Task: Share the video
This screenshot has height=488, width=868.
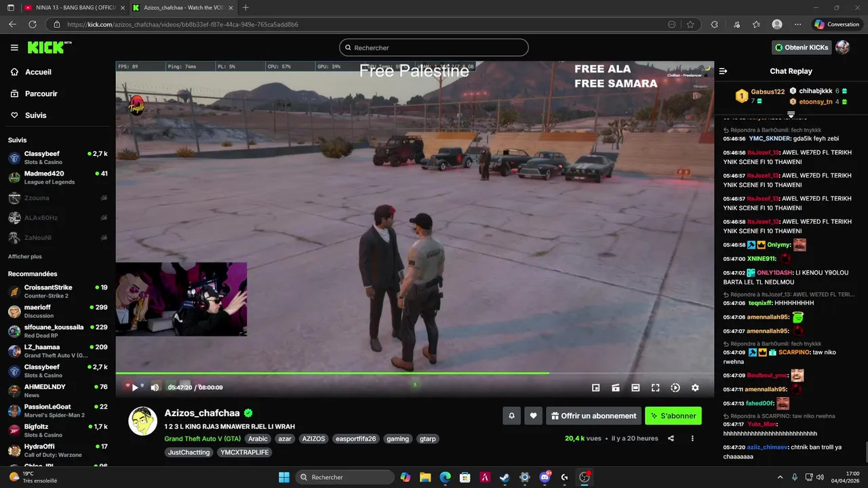Action: tap(671, 439)
